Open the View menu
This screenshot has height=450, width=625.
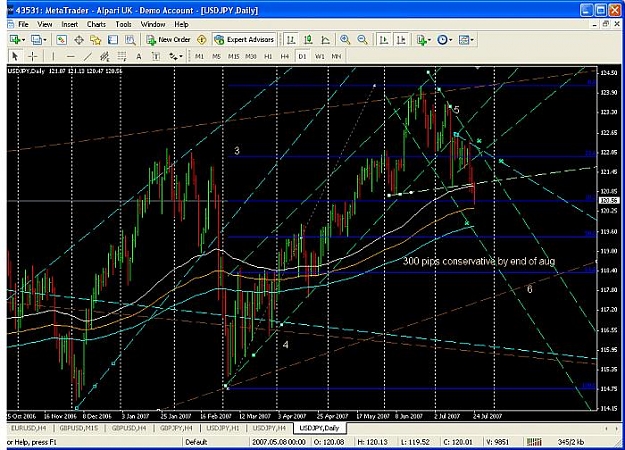pyautogui.click(x=45, y=24)
